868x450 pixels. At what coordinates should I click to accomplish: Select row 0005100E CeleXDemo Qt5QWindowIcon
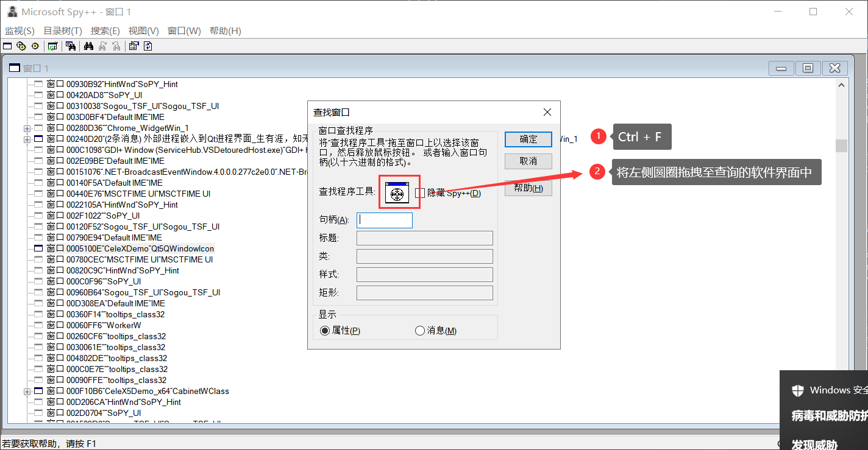(x=130, y=248)
